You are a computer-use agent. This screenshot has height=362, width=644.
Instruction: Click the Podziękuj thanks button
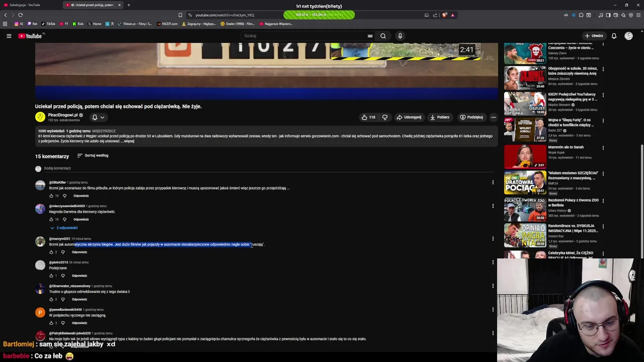(471, 117)
